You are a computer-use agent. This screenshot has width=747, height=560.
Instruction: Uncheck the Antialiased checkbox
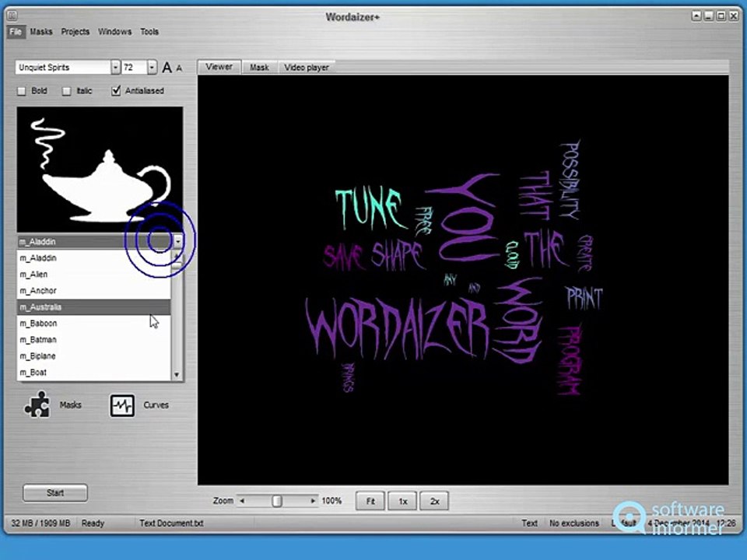(116, 90)
